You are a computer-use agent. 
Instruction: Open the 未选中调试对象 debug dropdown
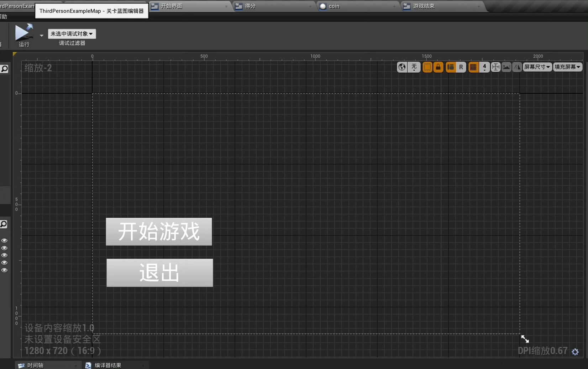(x=72, y=34)
